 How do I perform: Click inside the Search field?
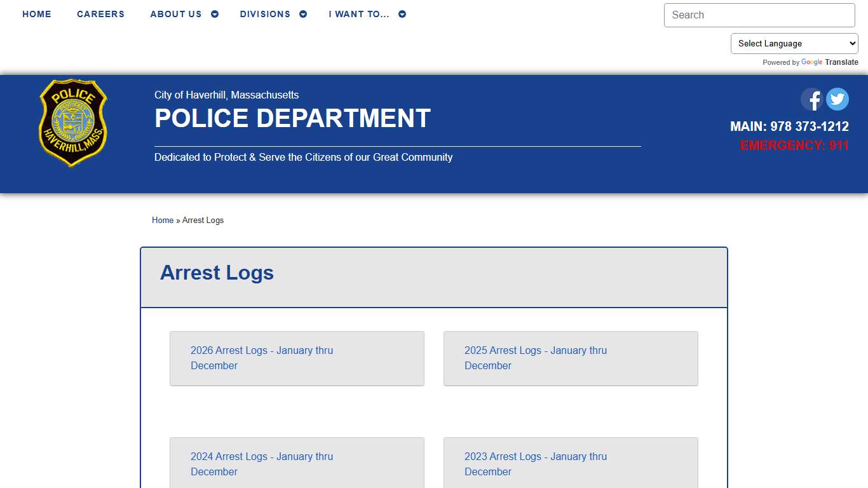(x=759, y=15)
